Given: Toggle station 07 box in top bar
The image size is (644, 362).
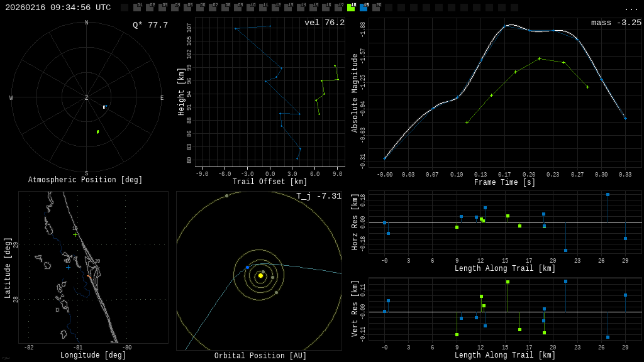Looking at the screenshot, I should pyautogui.click(x=213, y=8).
